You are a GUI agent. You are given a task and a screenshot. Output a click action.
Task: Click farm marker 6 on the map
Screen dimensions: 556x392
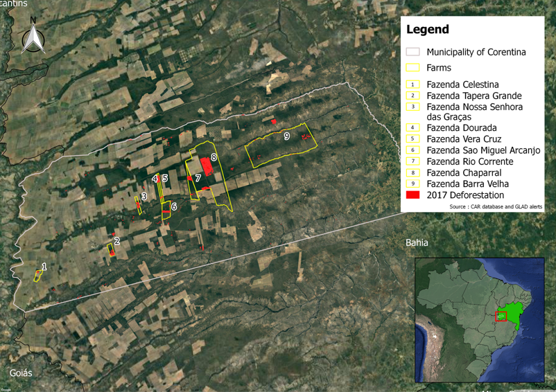click(x=173, y=206)
